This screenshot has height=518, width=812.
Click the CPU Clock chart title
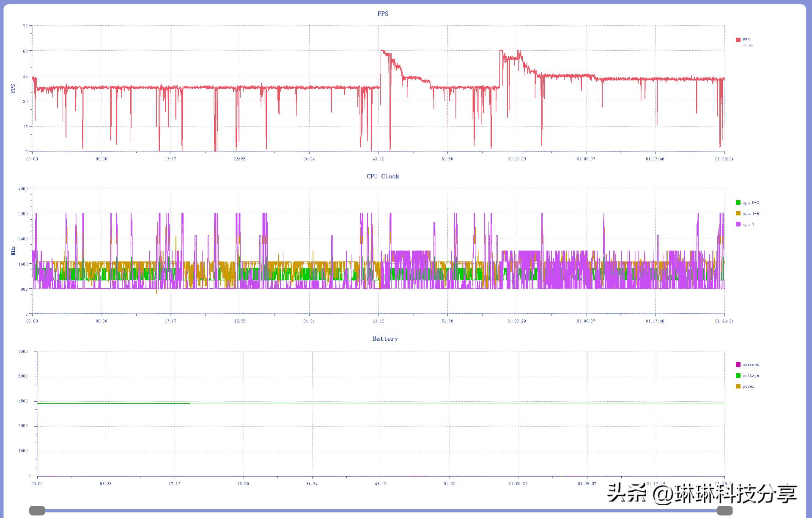[383, 176]
